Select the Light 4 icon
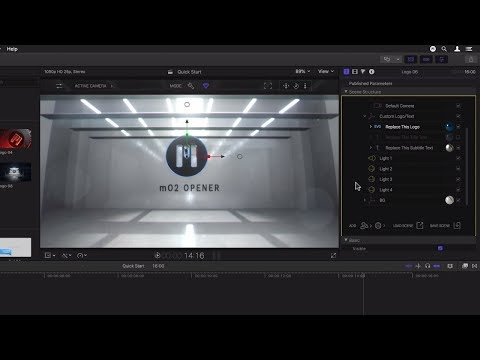The width and height of the screenshot is (480, 360). (371, 190)
